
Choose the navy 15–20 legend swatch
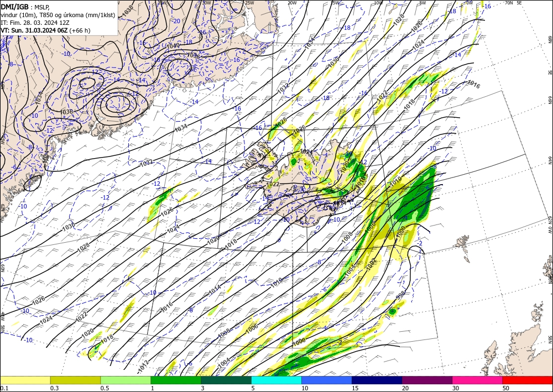click(x=377, y=380)
